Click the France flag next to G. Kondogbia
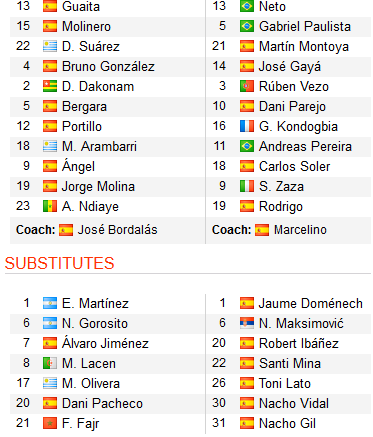Screen dimensions: 373x437 point(247,126)
